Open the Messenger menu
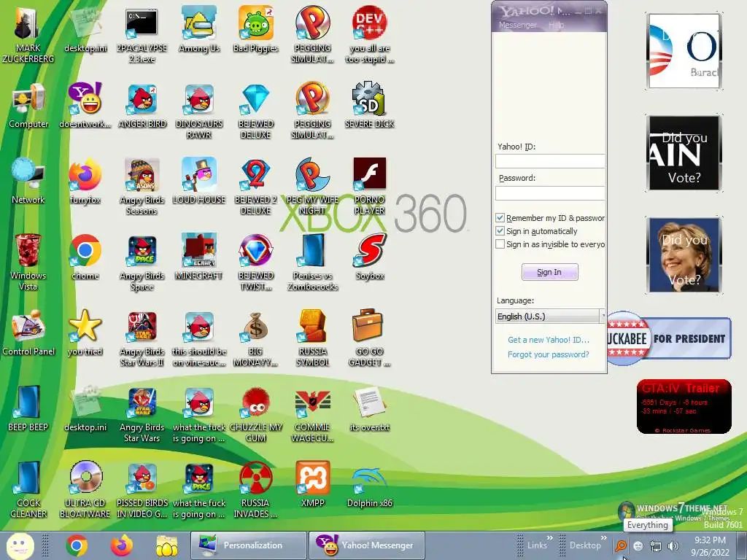Viewport: 747px width, 560px height. coord(517,25)
